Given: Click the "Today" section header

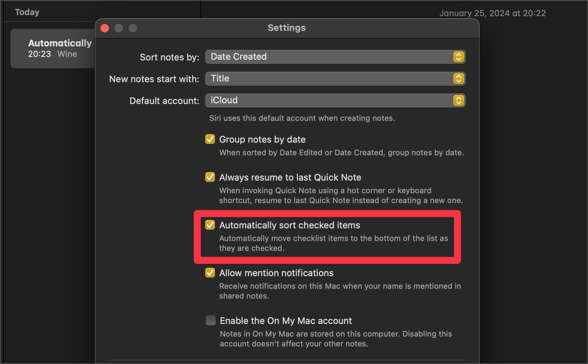Looking at the screenshot, I should click(x=27, y=12).
